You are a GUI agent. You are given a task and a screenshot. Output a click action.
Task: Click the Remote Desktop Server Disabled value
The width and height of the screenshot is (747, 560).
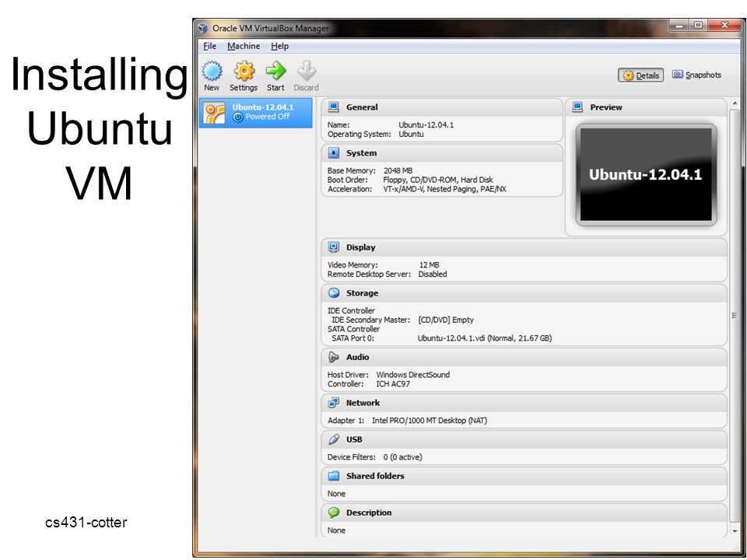(x=433, y=275)
